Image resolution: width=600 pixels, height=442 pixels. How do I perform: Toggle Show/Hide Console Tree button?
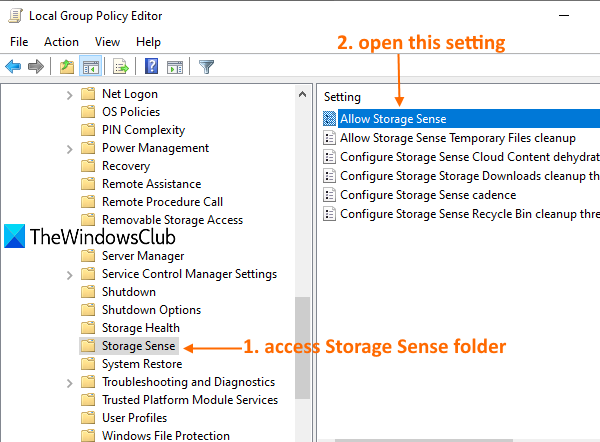[90, 67]
